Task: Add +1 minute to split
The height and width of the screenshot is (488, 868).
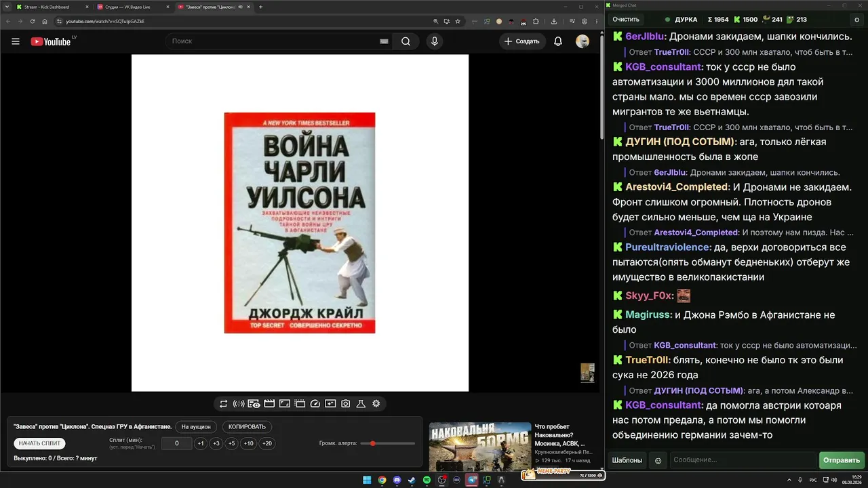Action: (x=201, y=443)
